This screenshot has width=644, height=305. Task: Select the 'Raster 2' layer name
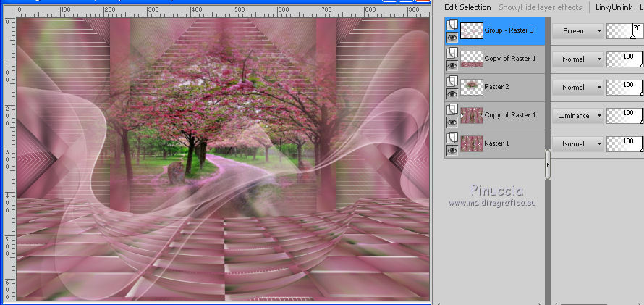[x=496, y=87]
